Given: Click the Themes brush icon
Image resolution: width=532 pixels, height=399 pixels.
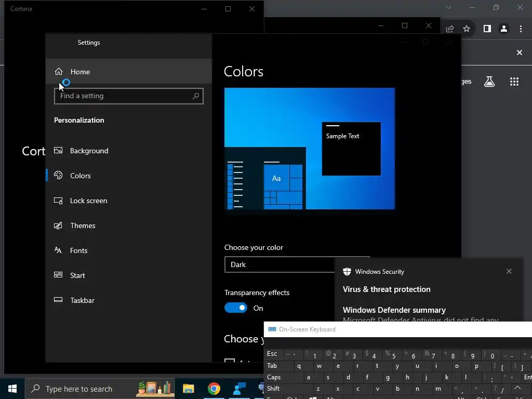Looking at the screenshot, I should (x=58, y=225).
